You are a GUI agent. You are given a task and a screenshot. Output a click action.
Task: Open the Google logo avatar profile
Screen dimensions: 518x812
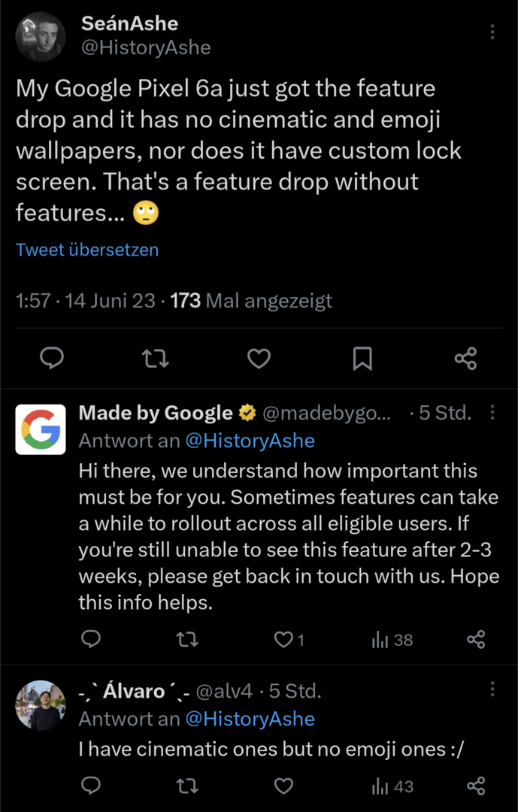(41, 429)
